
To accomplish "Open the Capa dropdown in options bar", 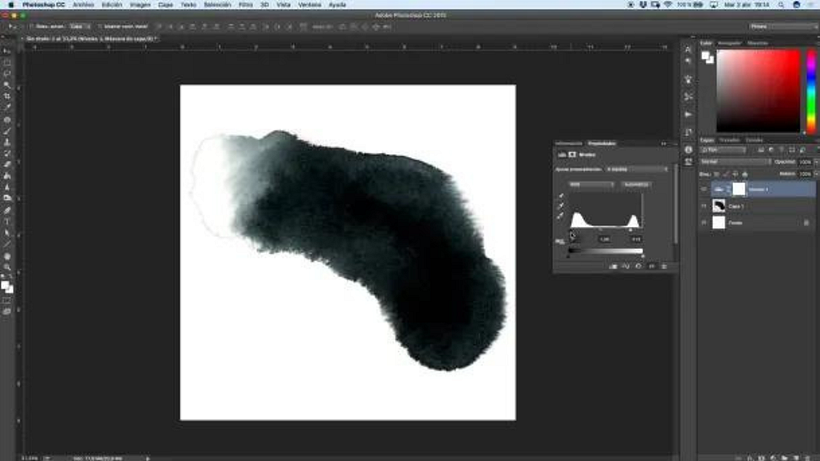I will [x=79, y=26].
